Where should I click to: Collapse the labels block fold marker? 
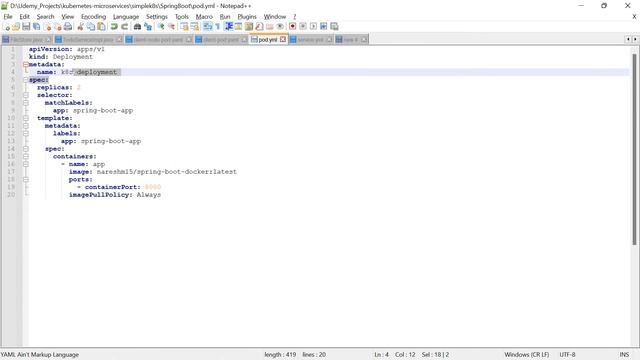[x=26, y=133]
